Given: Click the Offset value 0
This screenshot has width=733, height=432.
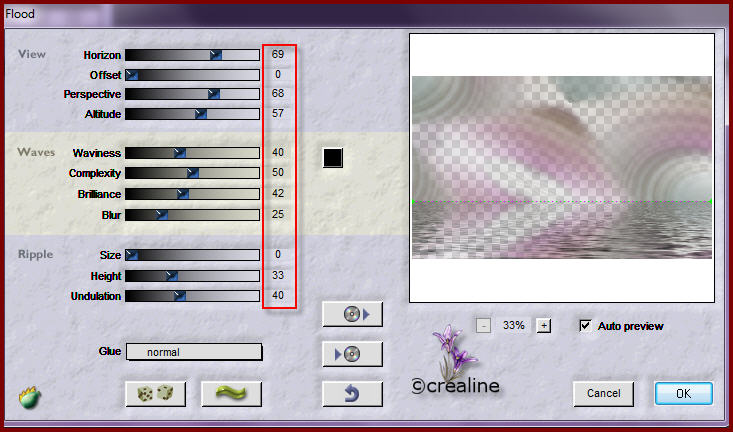Looking at the screenshot, I should [x=278, y=74].
